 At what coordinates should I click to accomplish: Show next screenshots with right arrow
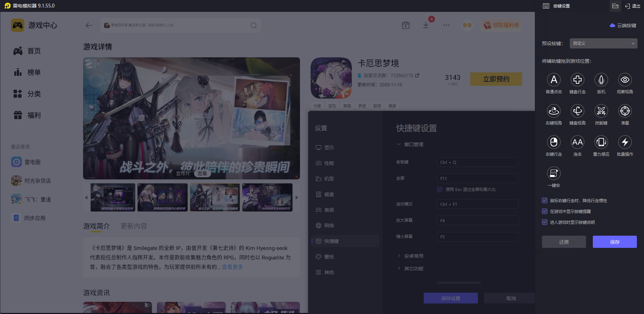click(297, 197)
